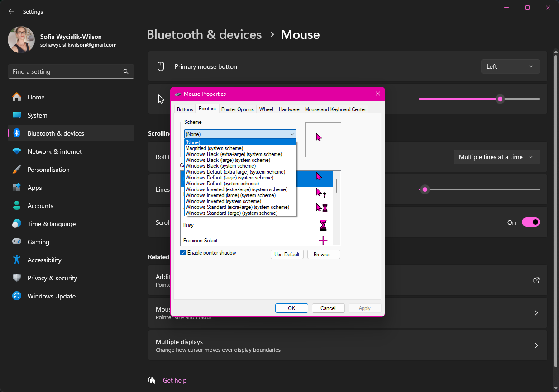Image resolution: width=559 pixels, height=392 pixels.
Task: Adjust the lines to scroll slider
Action: (479, 189)
